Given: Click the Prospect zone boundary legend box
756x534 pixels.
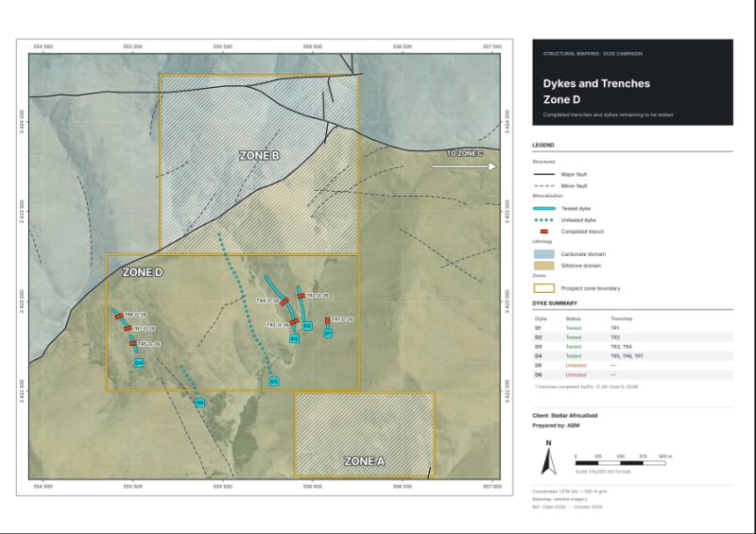Looking at the screenshot, I should (544, 288).
